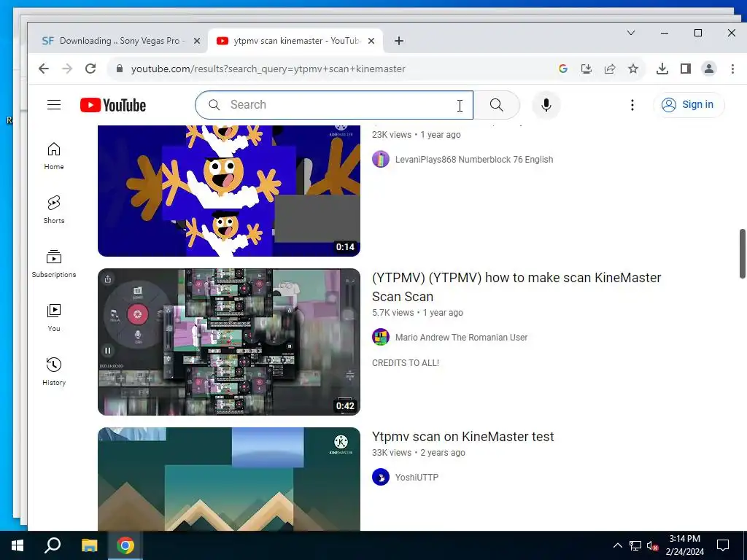Share this page via the share icon
747x560 pixels.
point(610,69)
